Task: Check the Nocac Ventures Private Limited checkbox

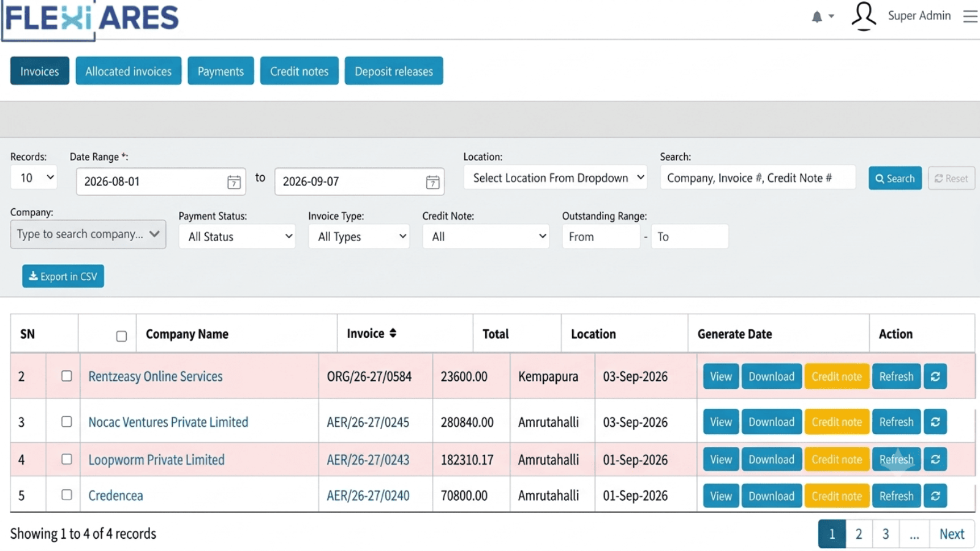Action: (x=67, y=421)
